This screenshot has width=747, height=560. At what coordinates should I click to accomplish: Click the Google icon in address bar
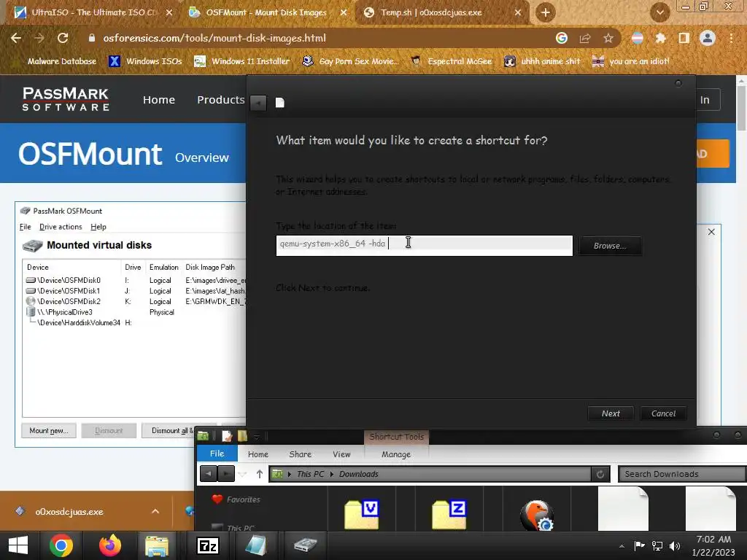point(562,38)
